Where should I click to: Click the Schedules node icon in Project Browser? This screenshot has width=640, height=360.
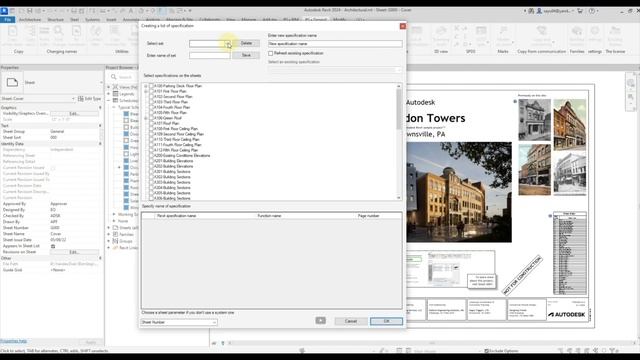pos(116,100)
